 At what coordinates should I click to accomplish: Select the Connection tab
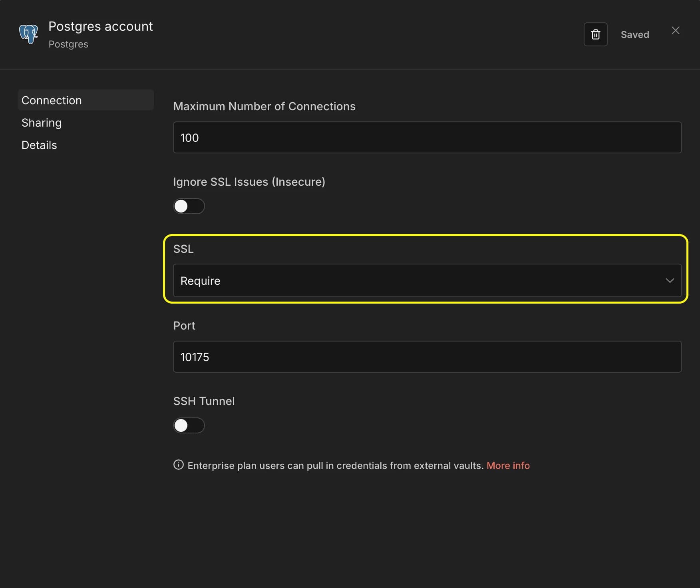point(86,100)
